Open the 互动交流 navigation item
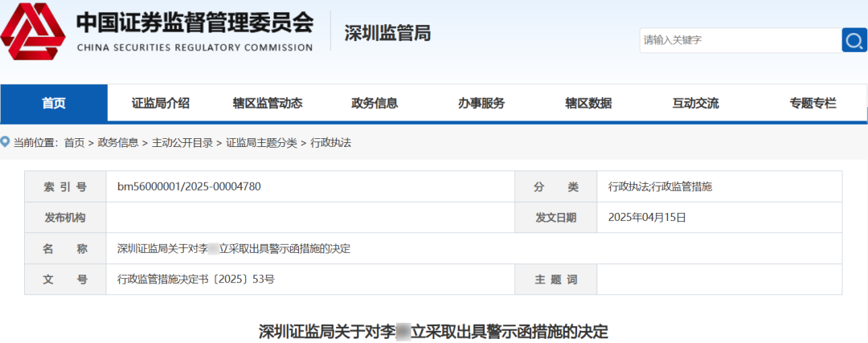 click(x=696, y=104)
